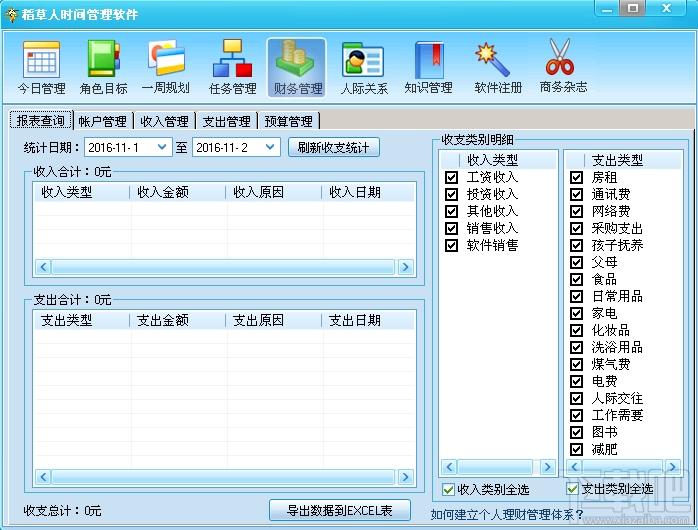Click the 刷新收支统计 button

click(x=333, y=147)
